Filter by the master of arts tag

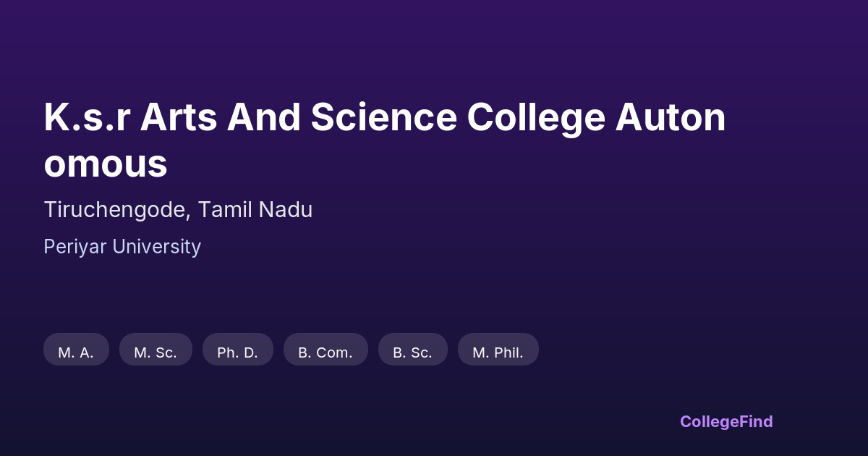(76, 350)
